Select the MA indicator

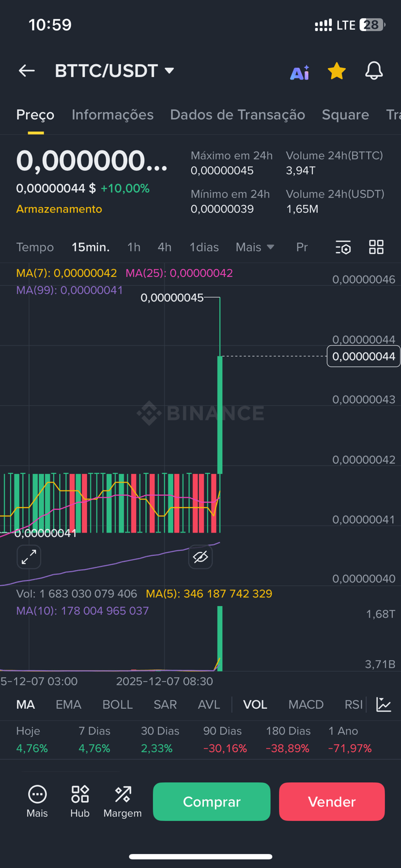(x=26, y=705)
